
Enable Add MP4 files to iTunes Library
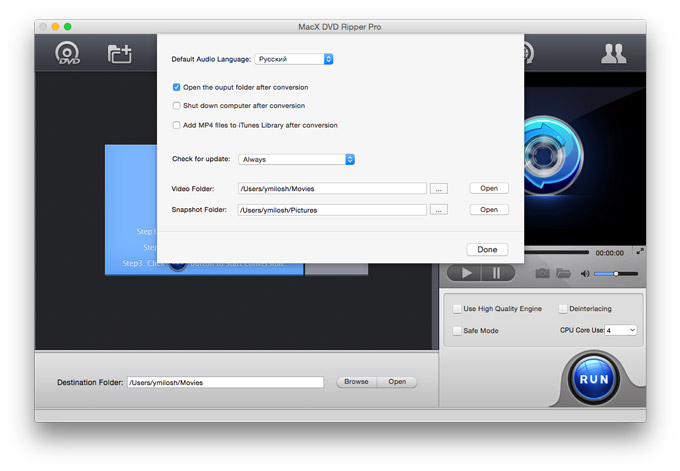[177, 125]
